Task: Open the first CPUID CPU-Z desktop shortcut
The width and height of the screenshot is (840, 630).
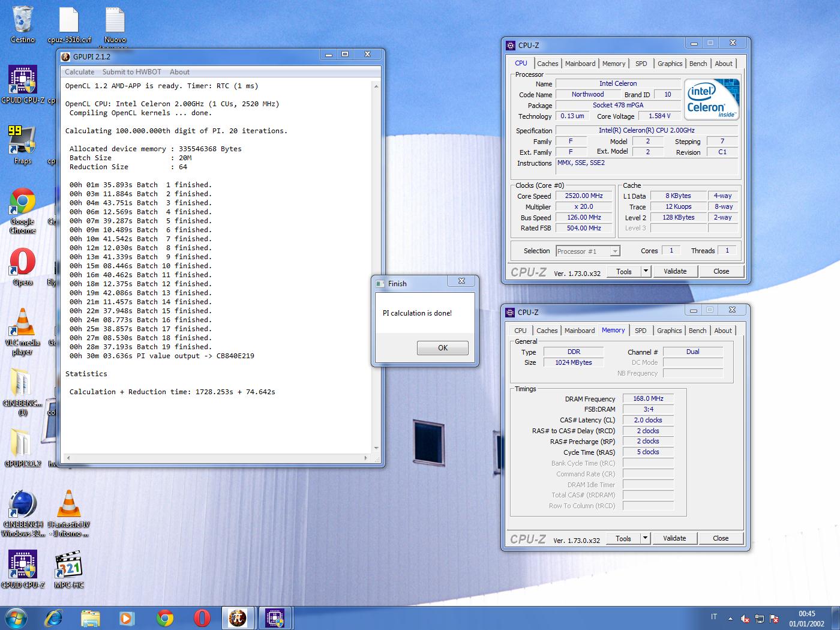Action: pos(23,84)
